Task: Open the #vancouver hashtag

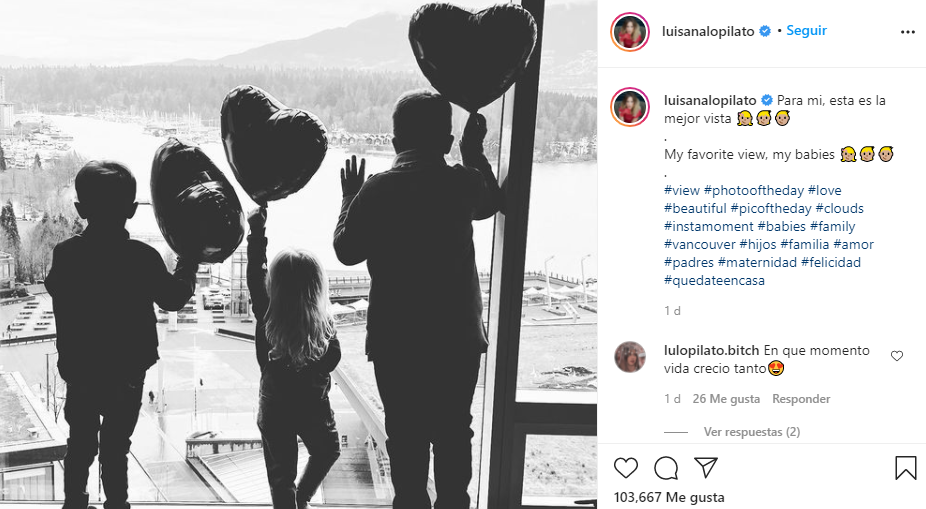Action: 699,244
